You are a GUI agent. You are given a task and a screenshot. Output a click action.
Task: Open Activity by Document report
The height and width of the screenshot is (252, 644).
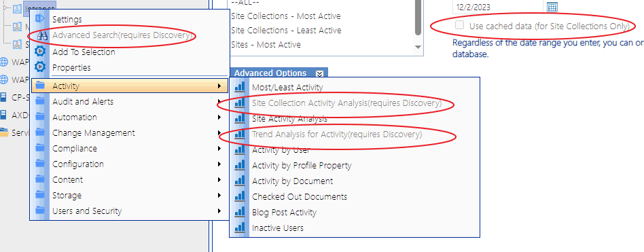click(x=292, y=181)
